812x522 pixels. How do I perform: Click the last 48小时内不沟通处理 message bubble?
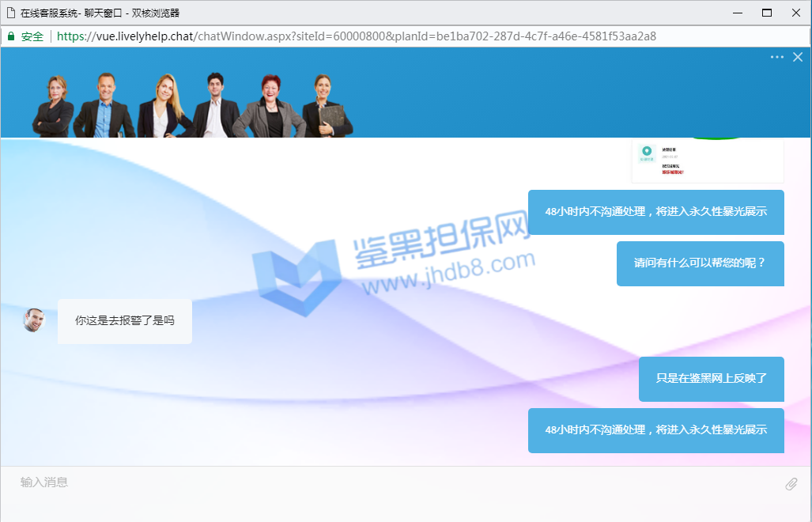(x=655, y=430)
